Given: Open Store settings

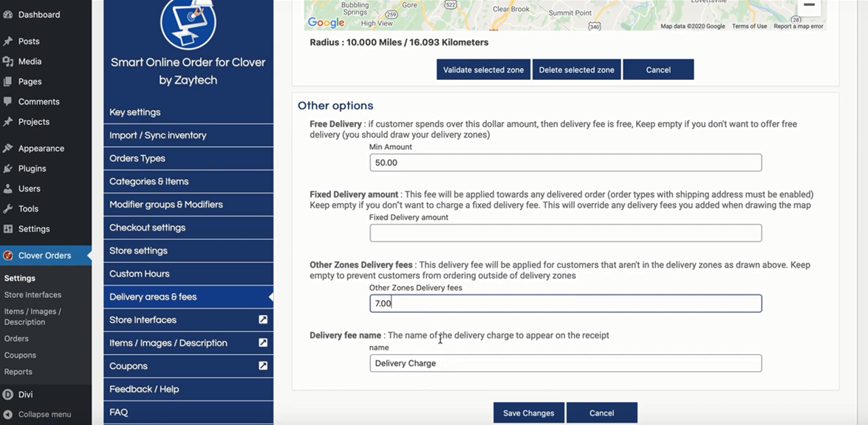Looking at the screenshot, I should 188,251.
